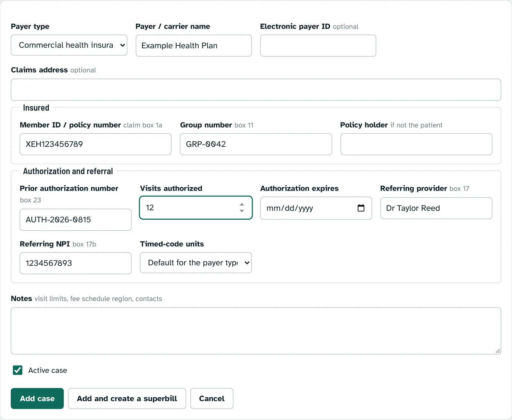Click the Active case label text
This screenshot has height=420, width=512.
pos(48,370)
